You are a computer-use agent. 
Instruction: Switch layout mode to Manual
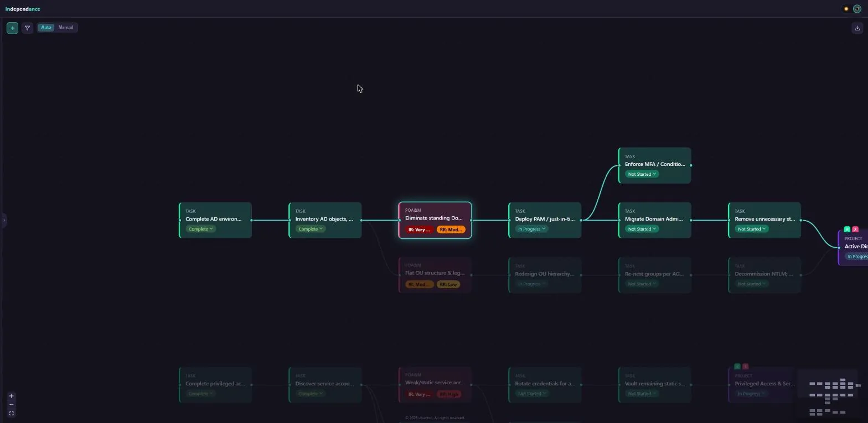(66, 27)
